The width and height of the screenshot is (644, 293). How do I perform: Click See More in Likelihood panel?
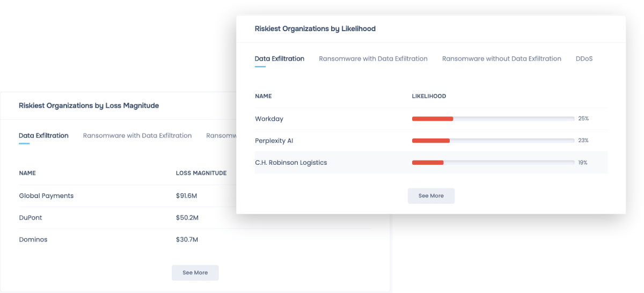pos(431,196)
